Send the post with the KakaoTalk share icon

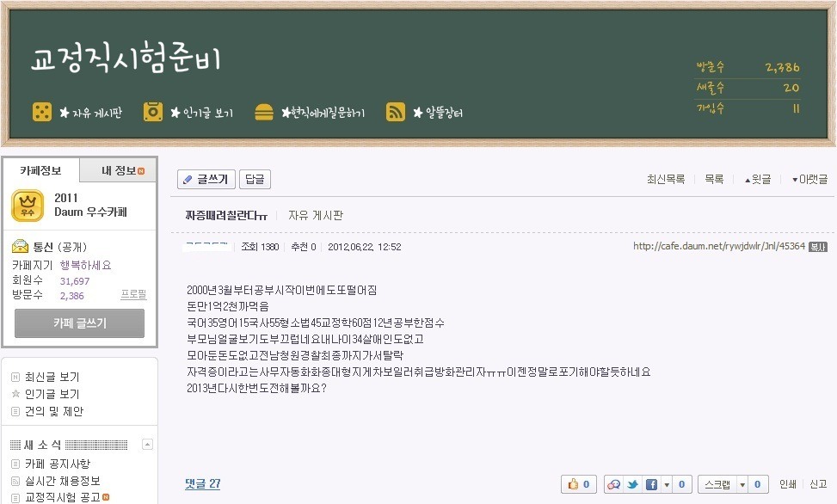click(x=614, y=484)
